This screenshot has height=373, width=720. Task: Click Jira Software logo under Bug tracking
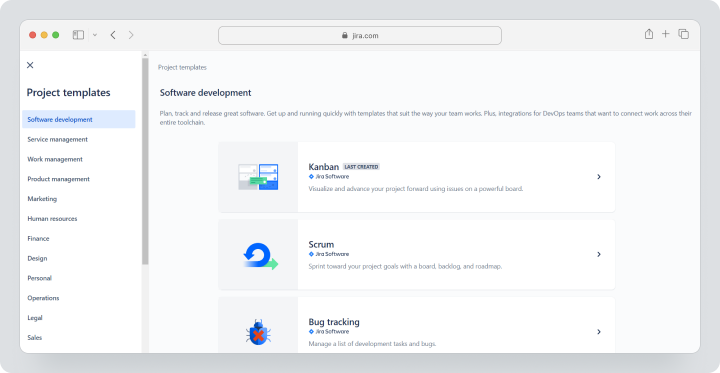[x=329, y=332]
